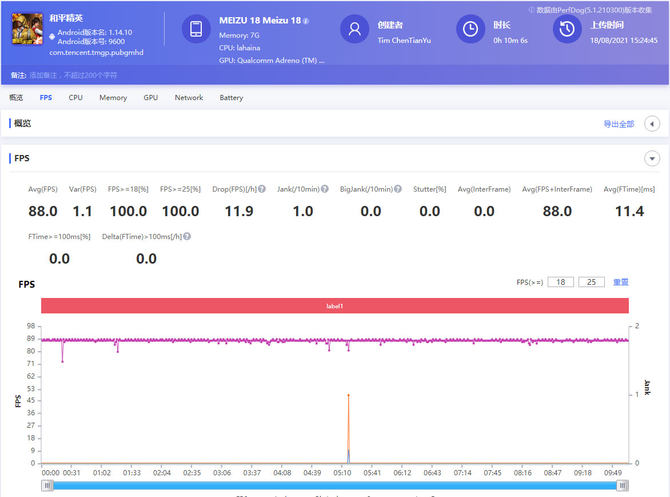
Task: Go to the Network tab
Action: tap(188, 98)
